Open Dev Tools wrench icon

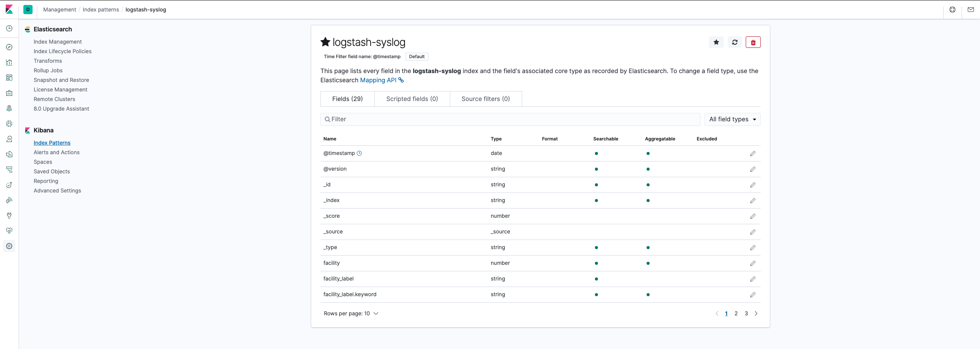tap(9, 215)
